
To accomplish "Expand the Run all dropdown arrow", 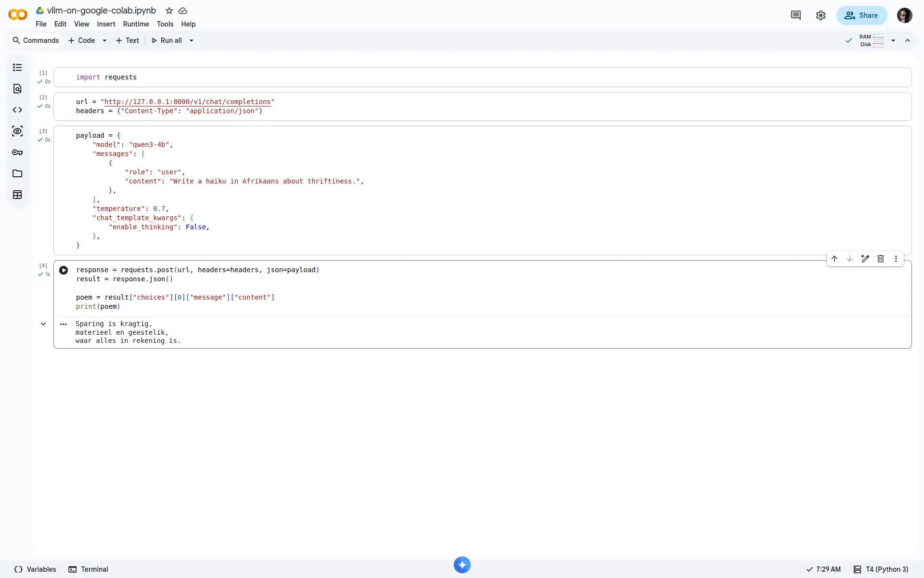I will point(192,40).
